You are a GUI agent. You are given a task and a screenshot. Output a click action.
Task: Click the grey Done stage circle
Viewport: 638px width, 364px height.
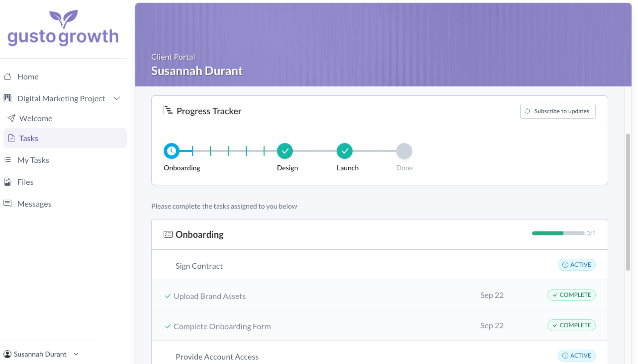click(x=404, y=151)
